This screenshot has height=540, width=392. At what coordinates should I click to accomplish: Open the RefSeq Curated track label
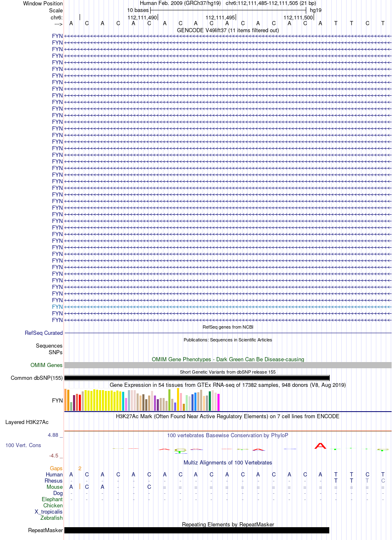(x=44, y=333)
